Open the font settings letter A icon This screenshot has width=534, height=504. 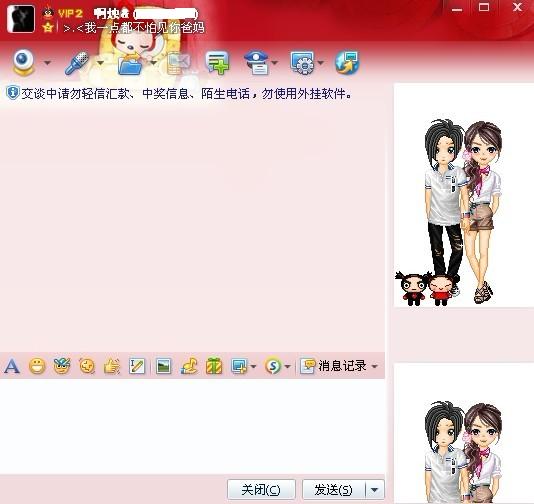click(12, 366)
